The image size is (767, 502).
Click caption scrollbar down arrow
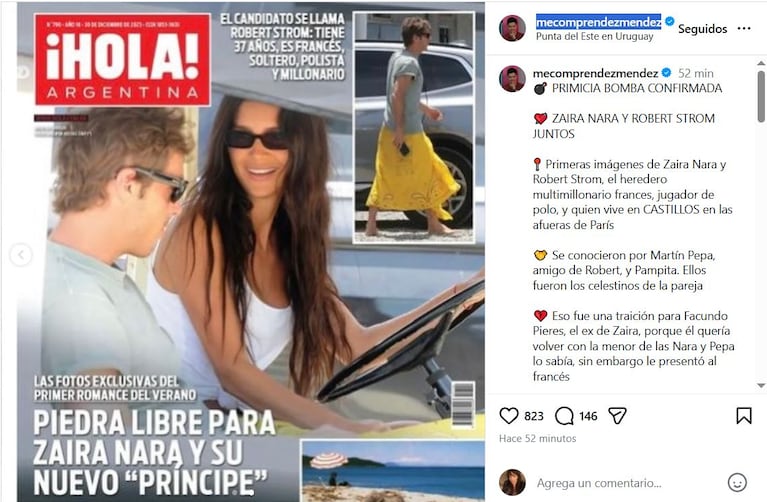761,386
